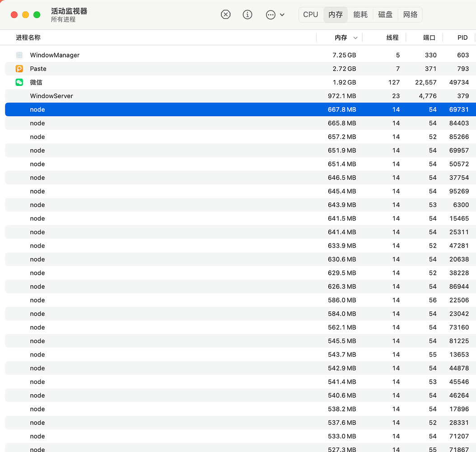Click the yellow minimize window button
This screenshot has width=476, height=452.
coord(25,14)
